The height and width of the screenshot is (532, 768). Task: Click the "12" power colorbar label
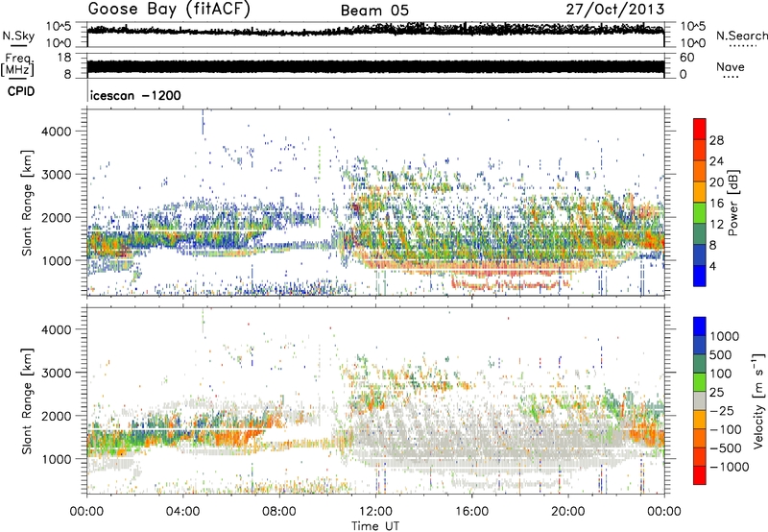click(716, 225)
